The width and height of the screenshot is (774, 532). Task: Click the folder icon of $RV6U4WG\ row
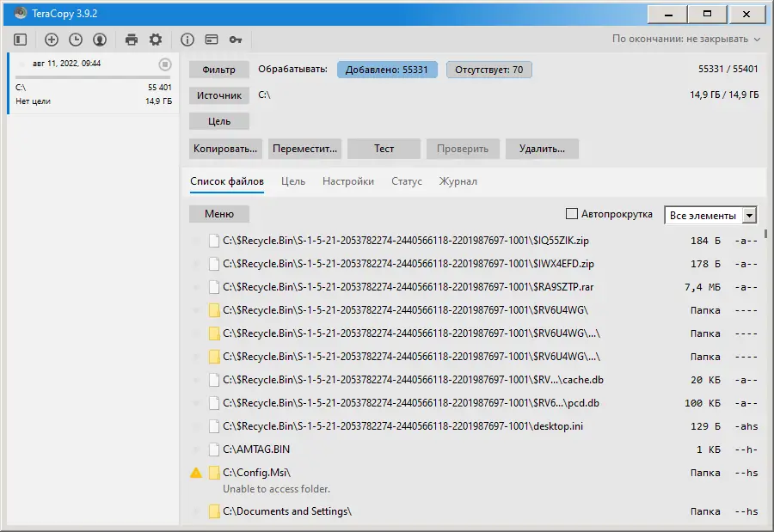click(214, 310)
